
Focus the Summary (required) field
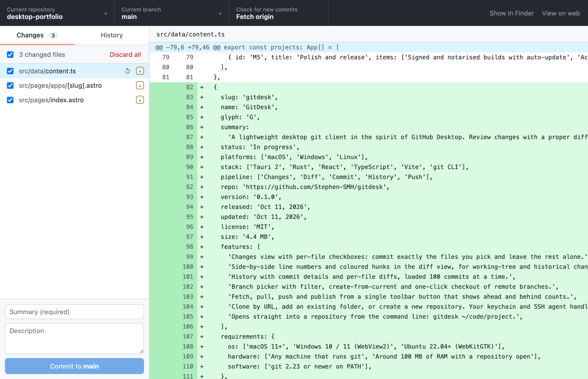pos(74,312)
